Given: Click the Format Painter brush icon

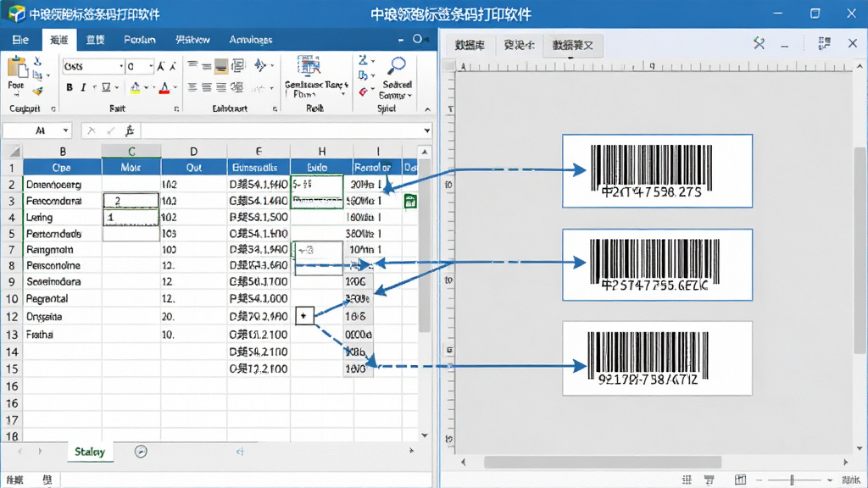Looking at the screenshot, I should tap(37, 90).
